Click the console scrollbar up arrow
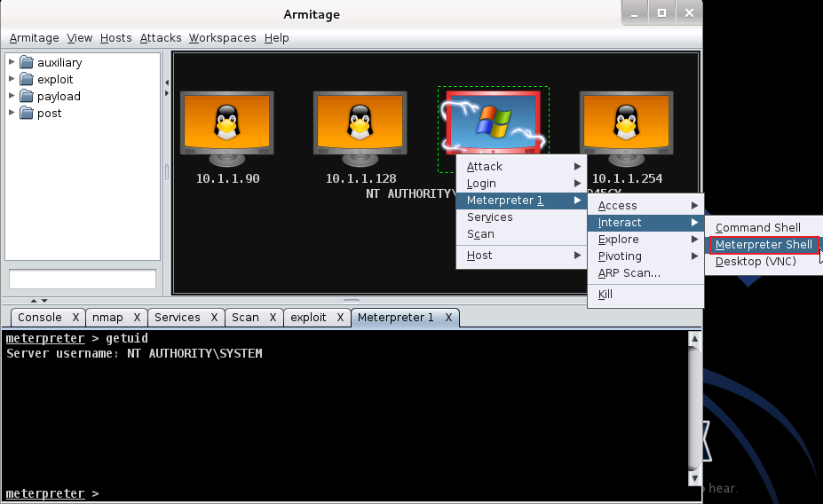823x504 pixels. [x=694, y=339]
